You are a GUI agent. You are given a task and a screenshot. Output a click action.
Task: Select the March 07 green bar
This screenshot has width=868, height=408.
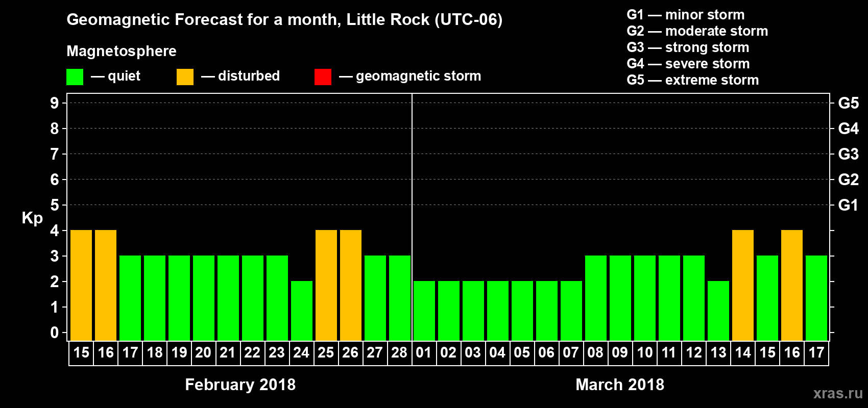(571, 311)
